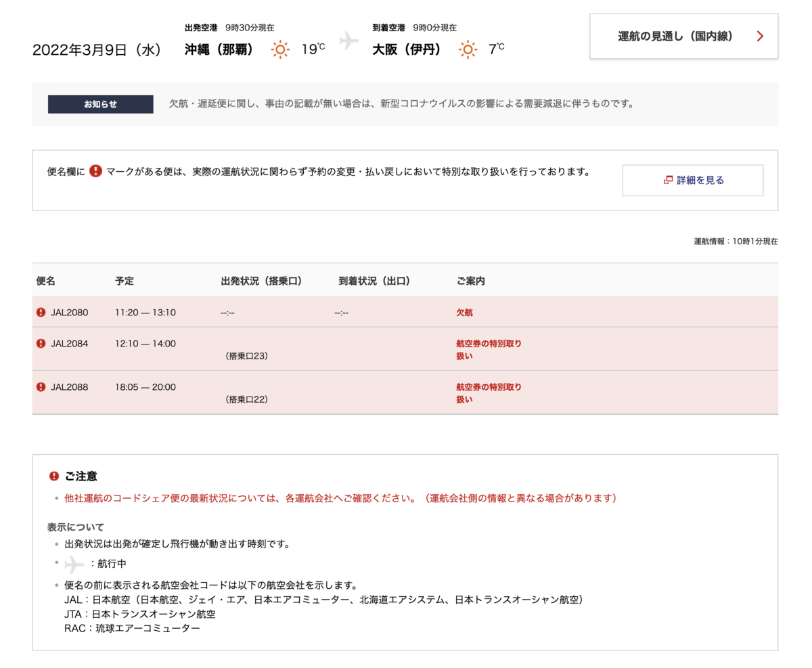Click 出発空港 9時30分現在 label

coord(229,28)
